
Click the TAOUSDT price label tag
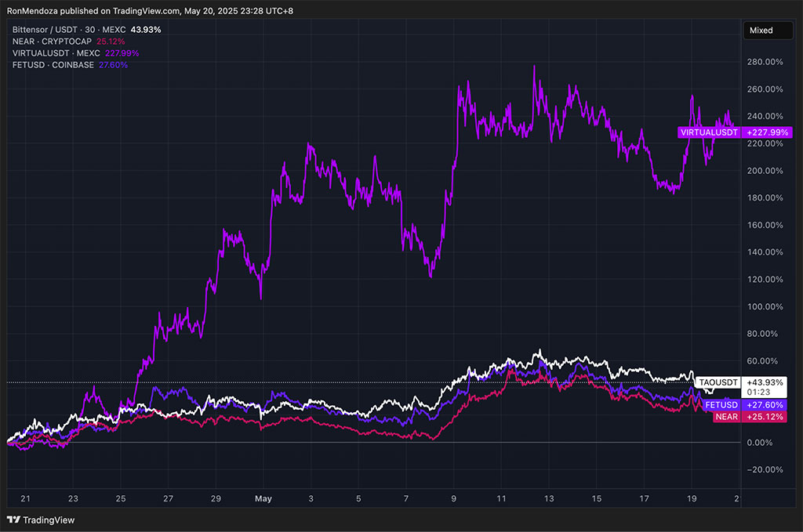point(718,382)
